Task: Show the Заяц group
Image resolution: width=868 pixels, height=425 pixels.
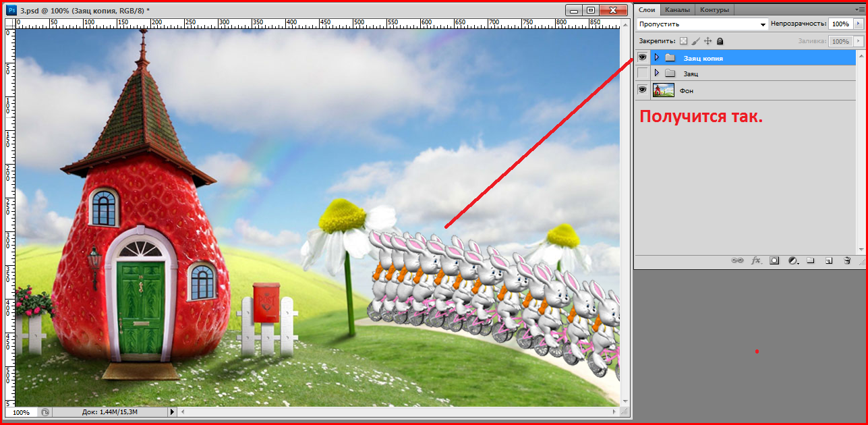Action: tap(643, 73)
